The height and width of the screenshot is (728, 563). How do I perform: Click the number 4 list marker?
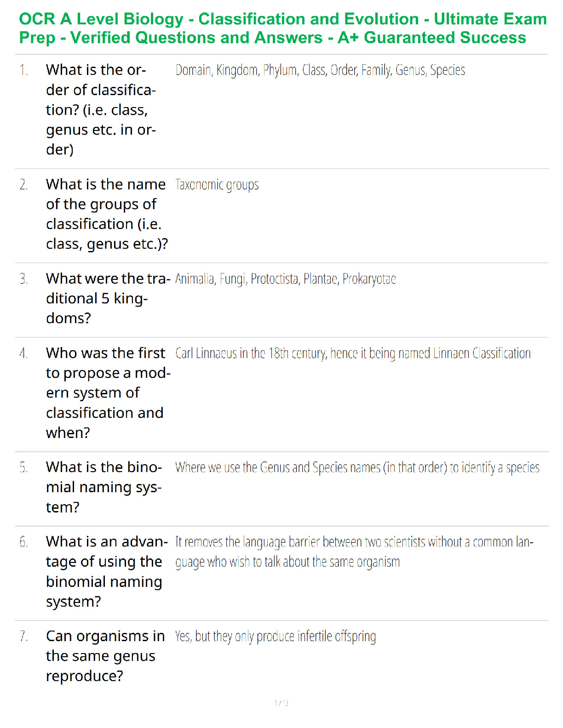tap(23, 353)
